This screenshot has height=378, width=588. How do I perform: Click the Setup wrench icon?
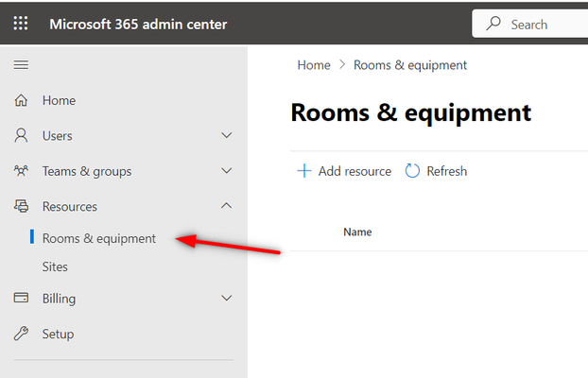(21, 334)
